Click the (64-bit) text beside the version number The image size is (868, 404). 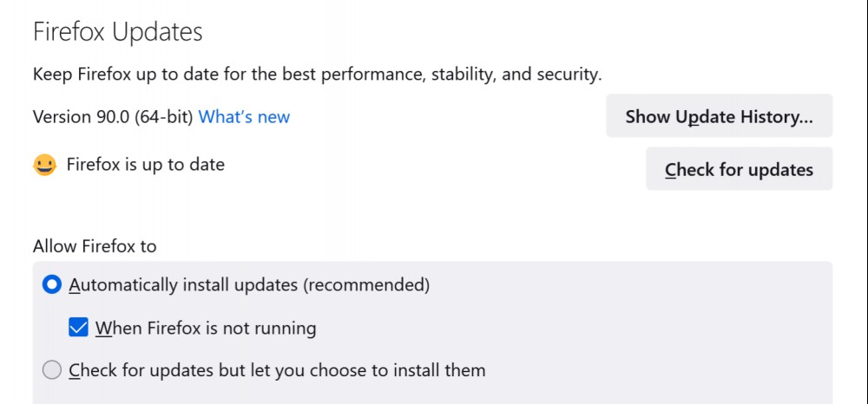click(x=164, y=117)
